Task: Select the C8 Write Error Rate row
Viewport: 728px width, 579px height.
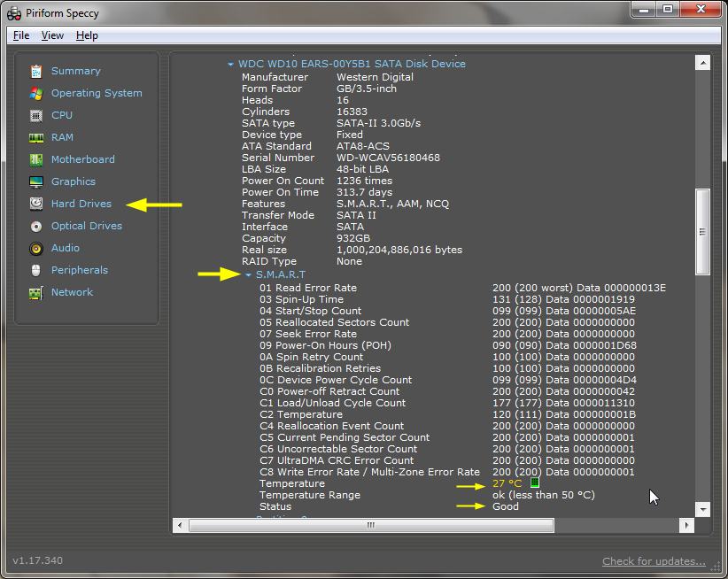Action: [x=446, y=472]
